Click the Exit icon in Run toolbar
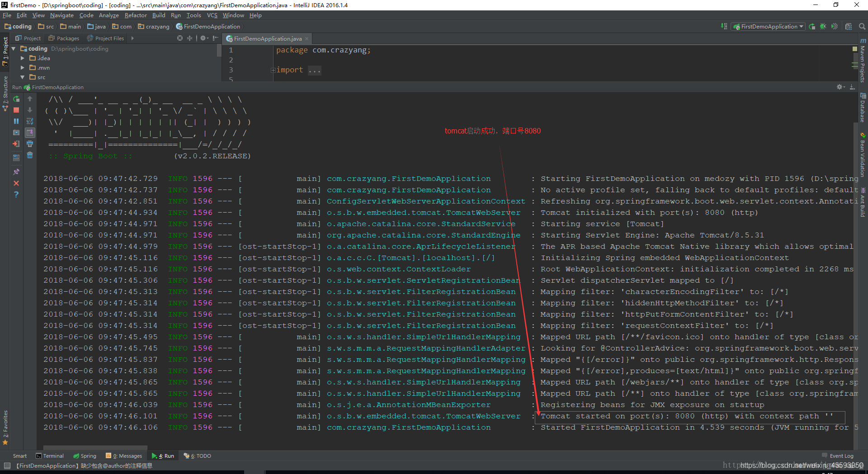868x474 pixels. (16, 144)
